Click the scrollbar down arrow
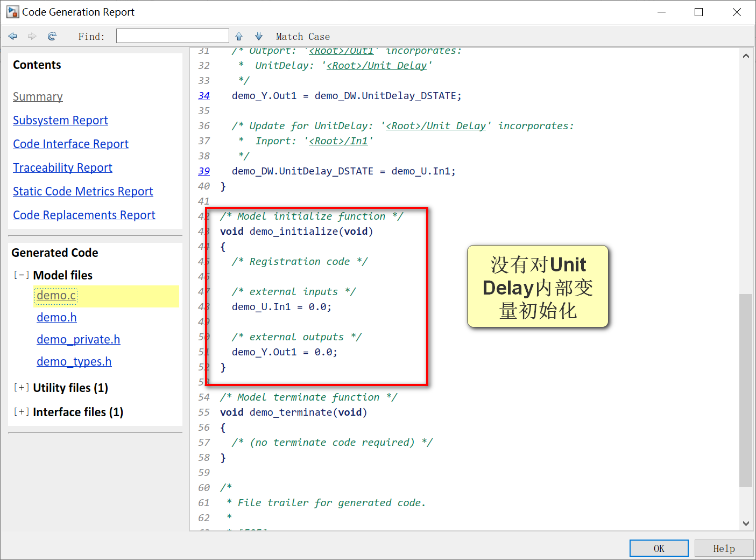This screenshot has width=756, height=560. coord(746,523)
